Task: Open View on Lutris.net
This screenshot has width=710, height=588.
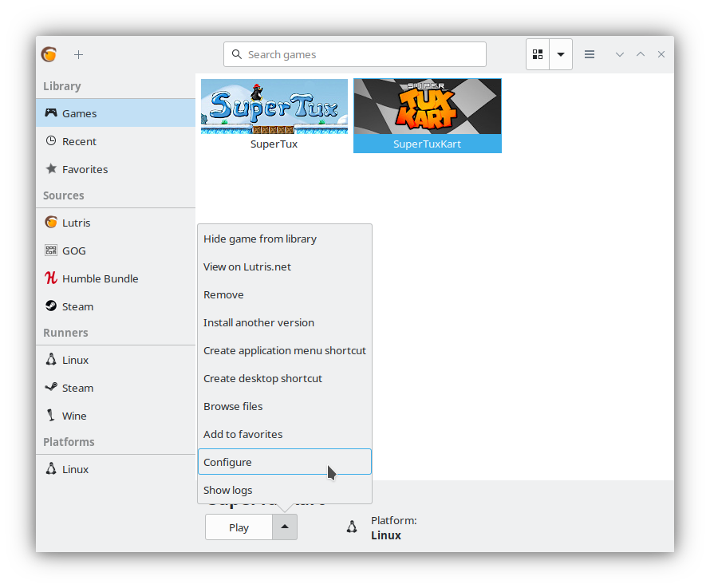Action: [248, 266]
